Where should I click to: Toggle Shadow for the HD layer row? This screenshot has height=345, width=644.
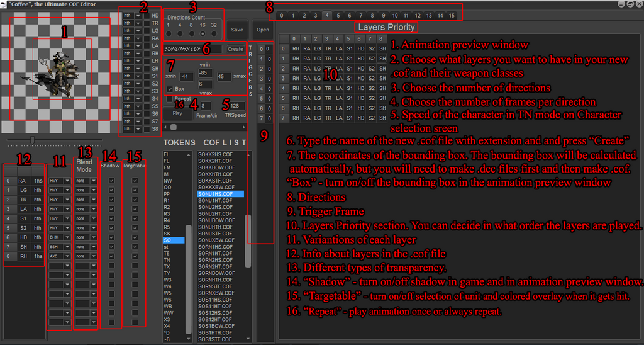(111, 237)
